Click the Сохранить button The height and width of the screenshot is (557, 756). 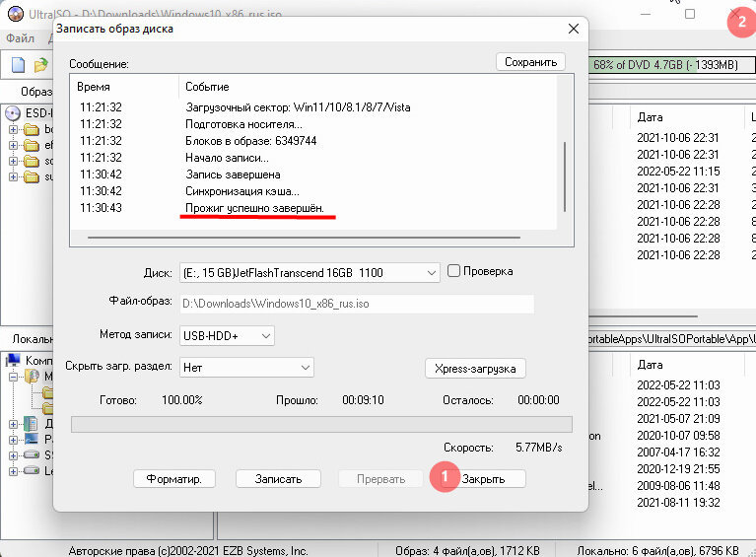(530, 62)
